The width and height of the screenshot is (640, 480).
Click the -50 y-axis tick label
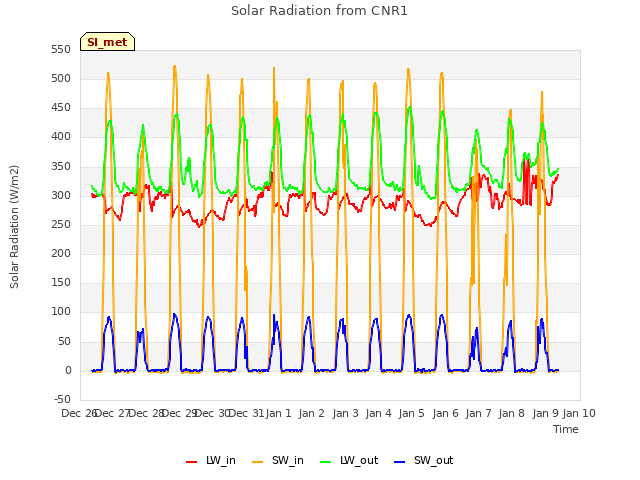[x=62, y=399]
